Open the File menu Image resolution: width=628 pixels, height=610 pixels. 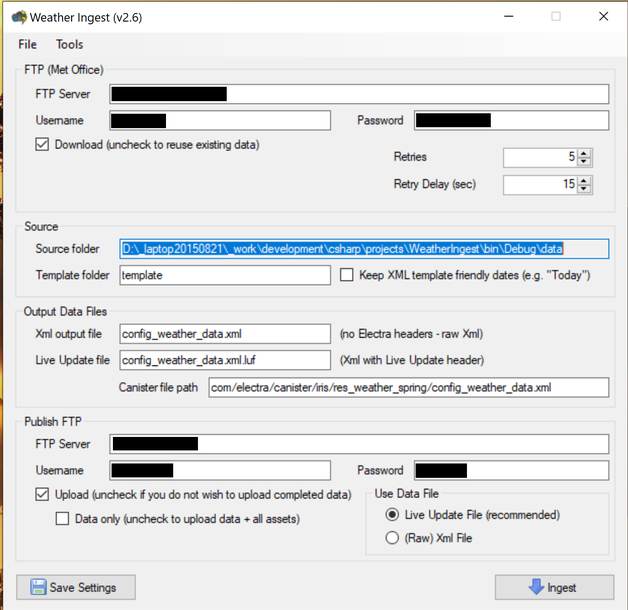pyautogui.click(x=27, y=44)
